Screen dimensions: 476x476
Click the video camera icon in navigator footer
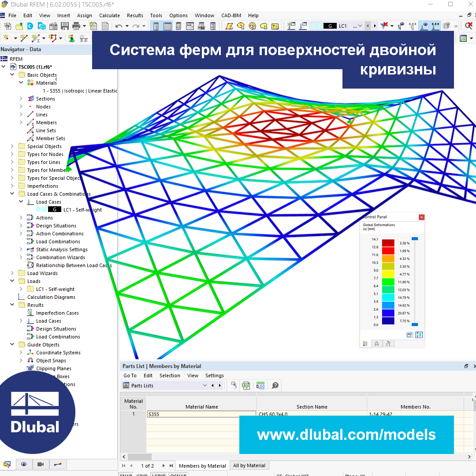(41, 464)
